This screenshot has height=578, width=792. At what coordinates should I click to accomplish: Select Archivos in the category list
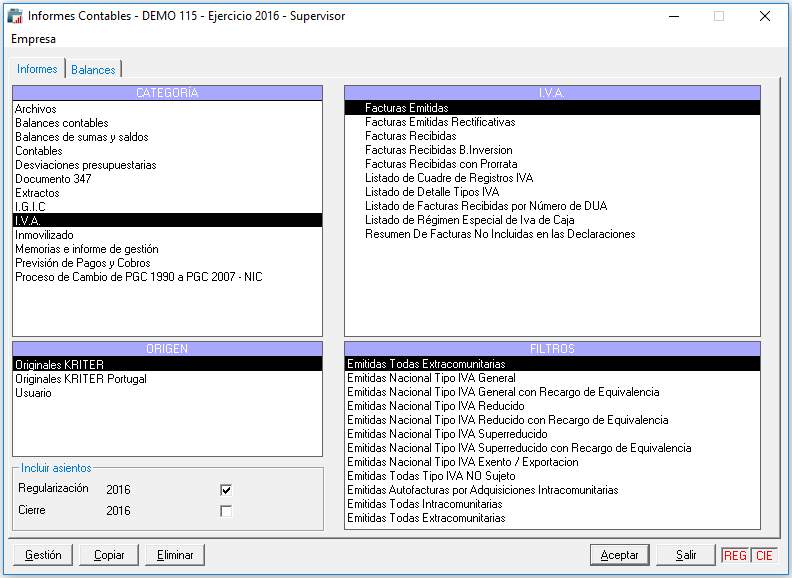[x=167, y=109]
